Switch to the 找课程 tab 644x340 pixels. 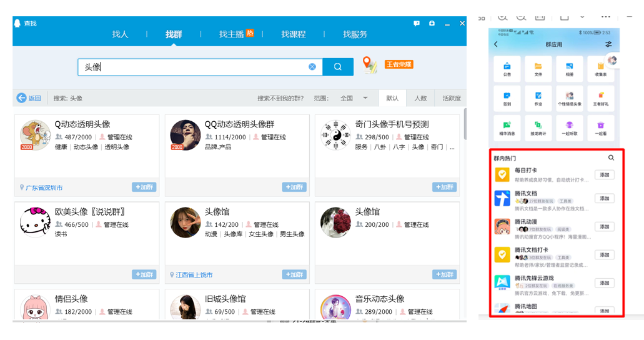[x=293, y=34]
